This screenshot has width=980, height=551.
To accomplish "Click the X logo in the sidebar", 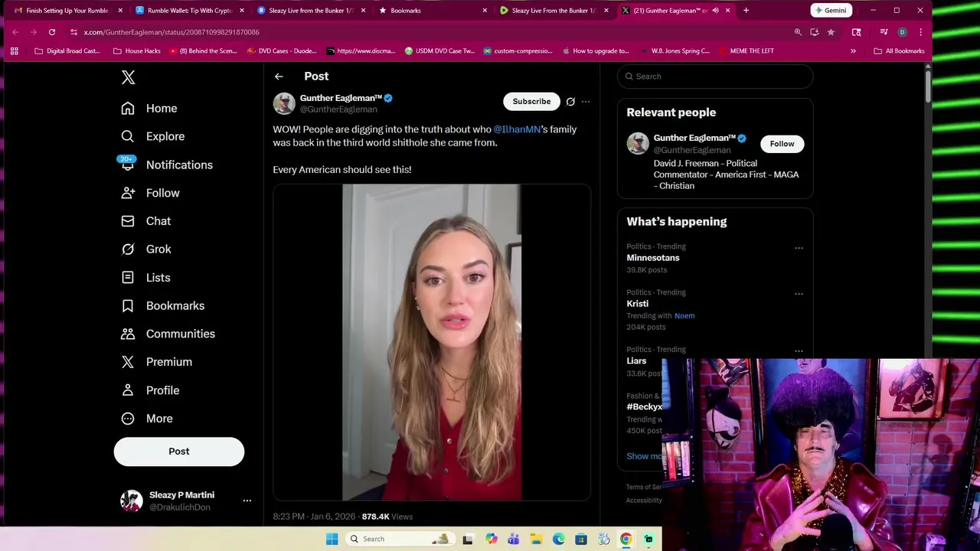I will (x=128, y=77).
